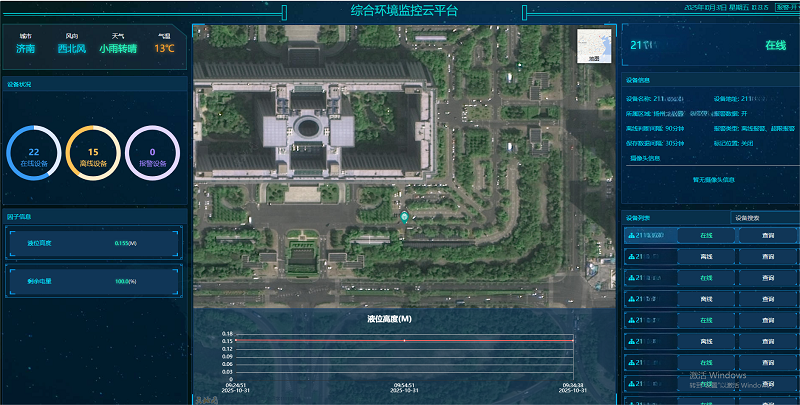Click the 查询 button in first device row
Viewport: 800px width, 405px height.
click(768, 235)
